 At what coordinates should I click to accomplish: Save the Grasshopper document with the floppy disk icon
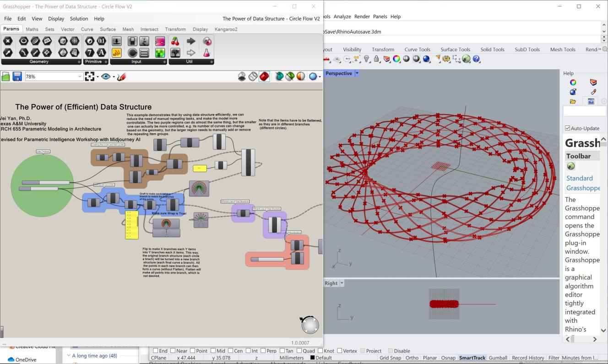(x=17, y=76)
